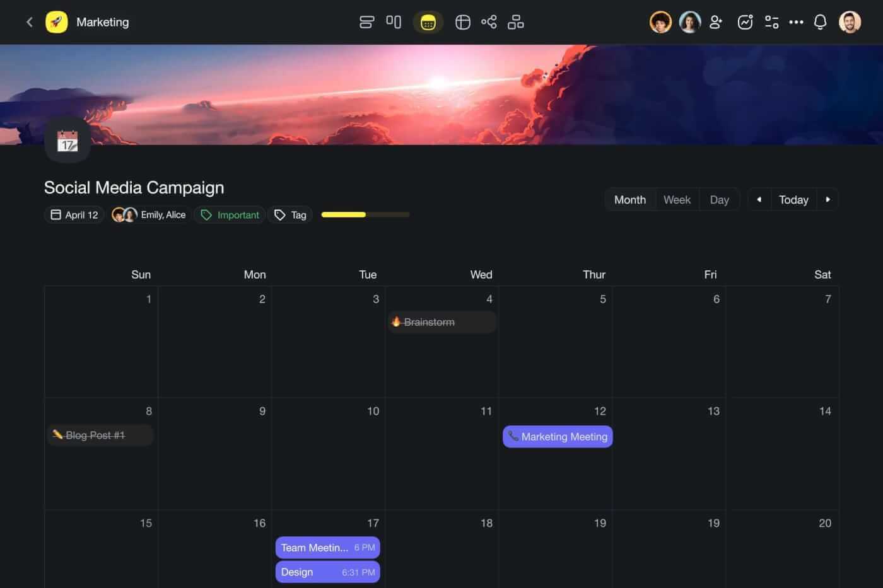
Task: Go to the previous month arrow
Action: 759,200
